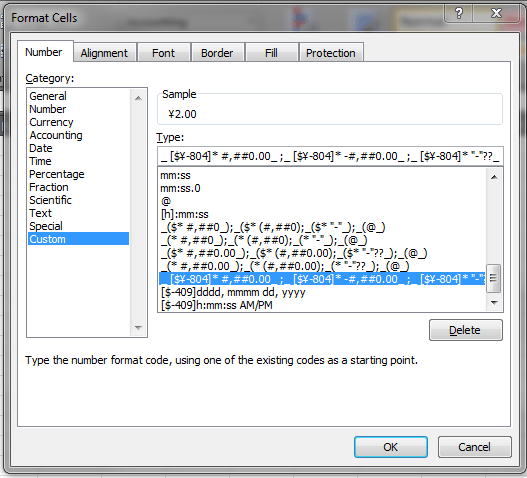Select the _(* #,##0_) format code

click(322, 240)
